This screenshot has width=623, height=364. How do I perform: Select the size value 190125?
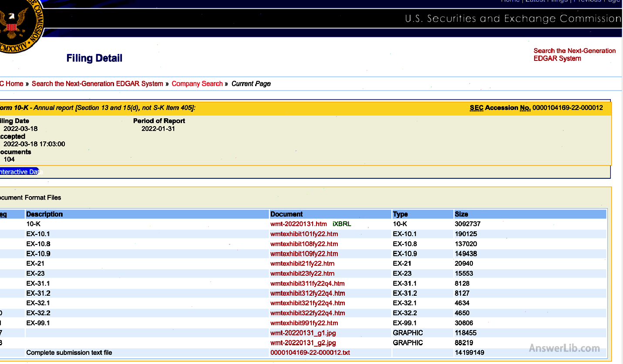coord(466,234)
